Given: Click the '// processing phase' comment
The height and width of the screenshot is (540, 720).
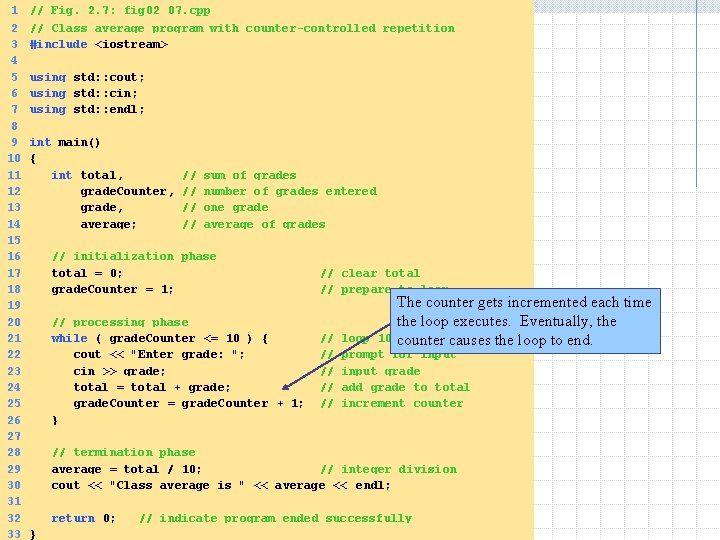Looking at the screenshot, I should tap(120, 322).
